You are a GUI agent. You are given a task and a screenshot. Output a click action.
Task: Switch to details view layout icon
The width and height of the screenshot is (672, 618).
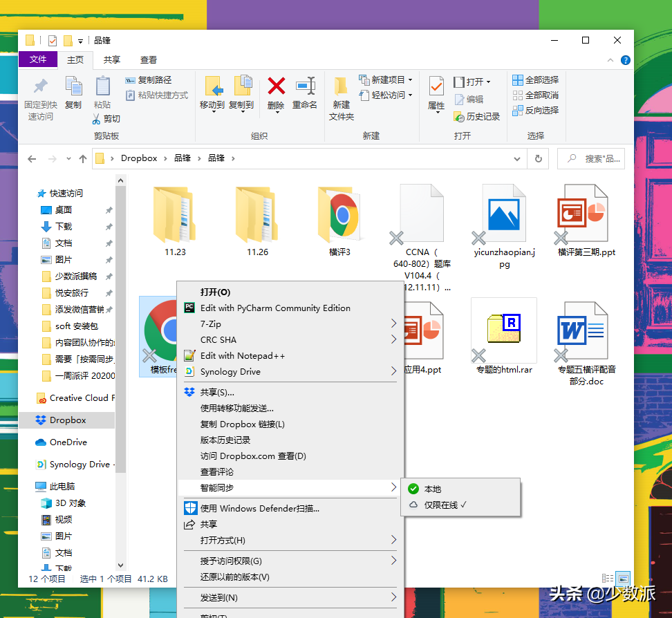[607, 579]
